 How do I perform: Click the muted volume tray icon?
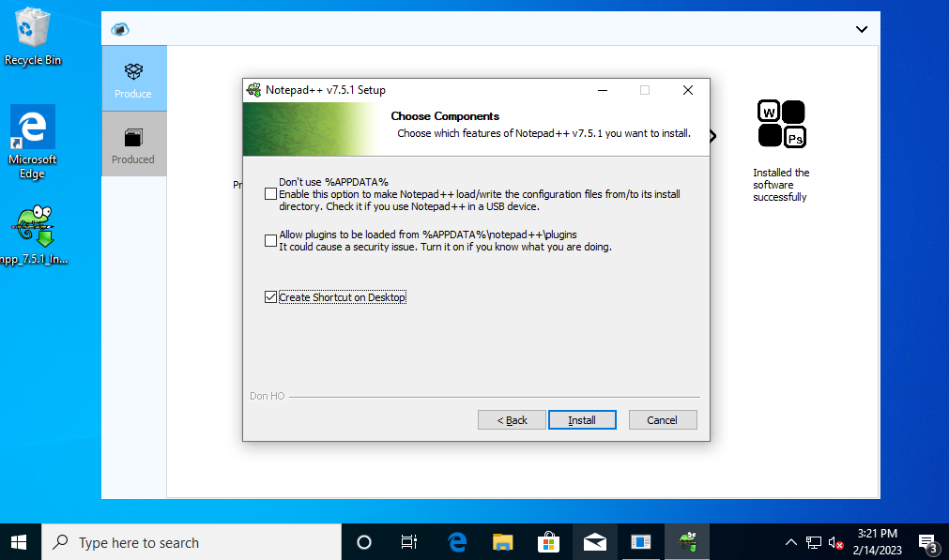(x=835, y=542)
